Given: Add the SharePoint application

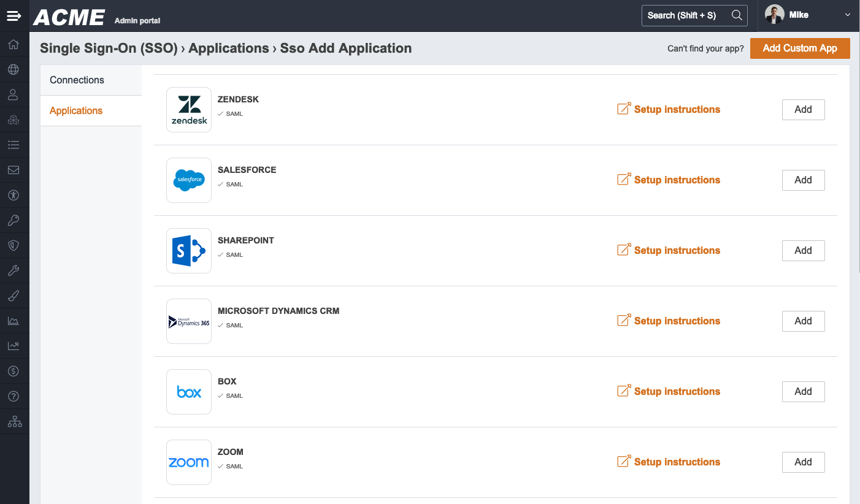Looking at the screenshot, I should tap(803, 251).
